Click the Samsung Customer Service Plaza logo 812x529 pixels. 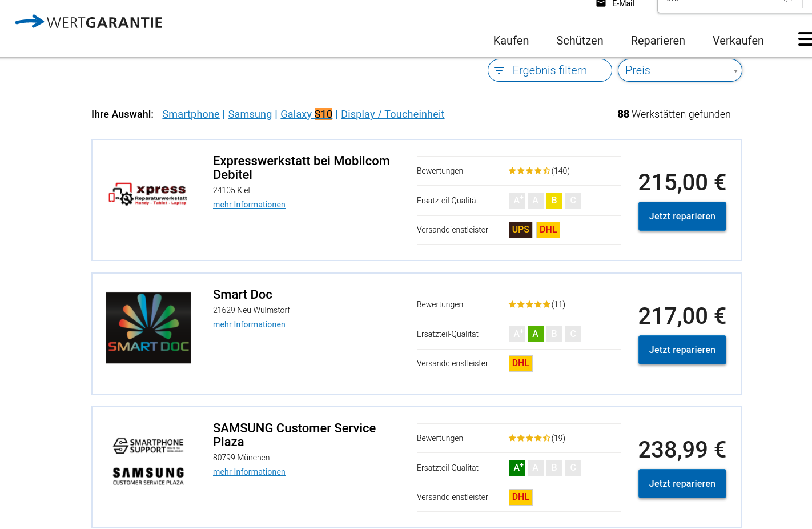pyautogui.click(x=148, y=462)
